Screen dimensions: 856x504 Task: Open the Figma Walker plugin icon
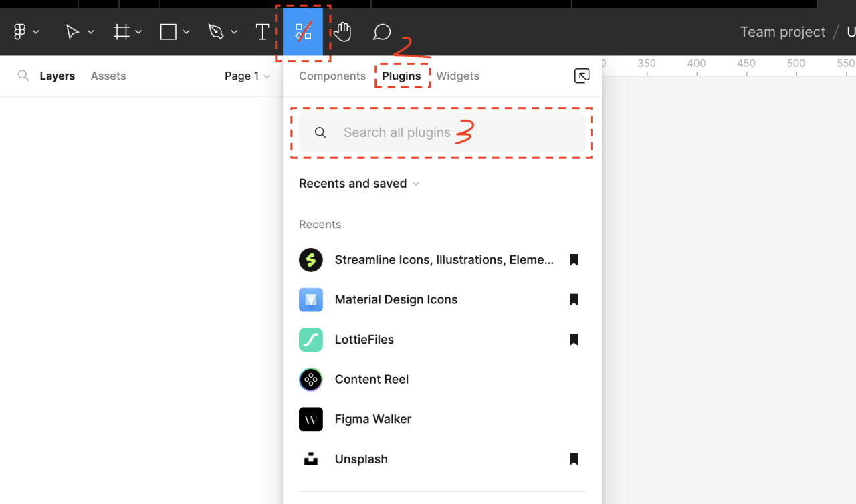point(311,420)
